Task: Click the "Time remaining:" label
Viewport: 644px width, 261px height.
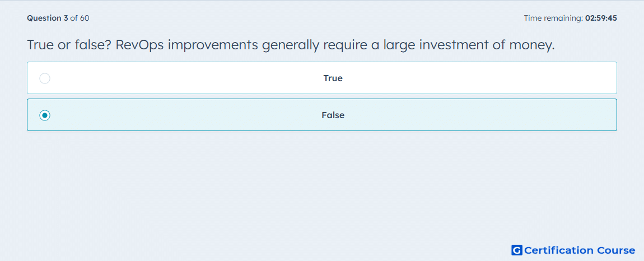Action: pyautogui.click(x=553, y=18)
